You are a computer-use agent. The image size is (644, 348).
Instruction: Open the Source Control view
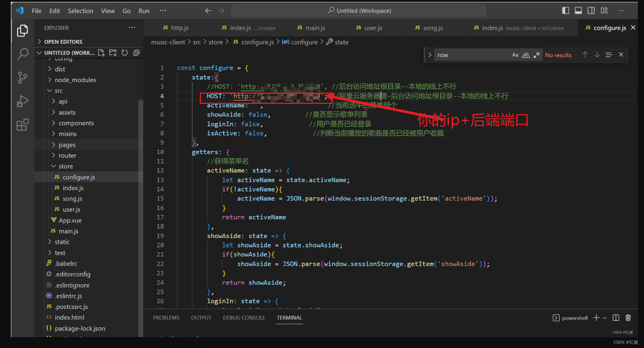[x=22, y=77]
